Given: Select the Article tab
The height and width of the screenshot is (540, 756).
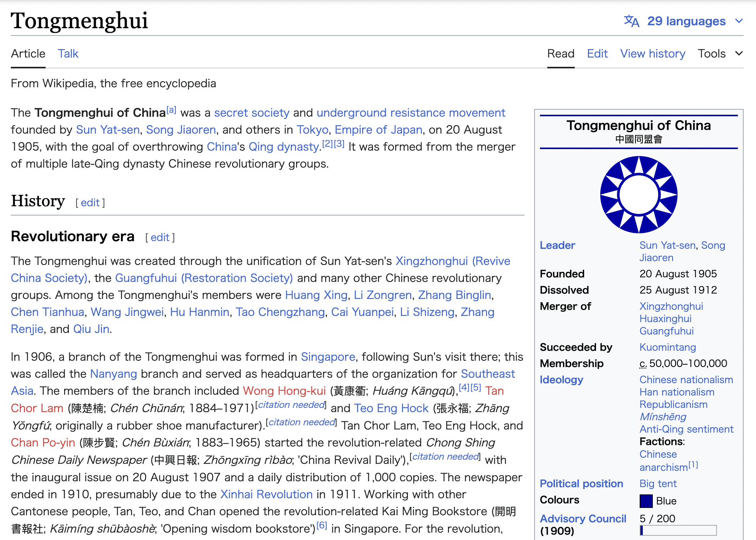Looking at the screenshot, I should point(28,53).
